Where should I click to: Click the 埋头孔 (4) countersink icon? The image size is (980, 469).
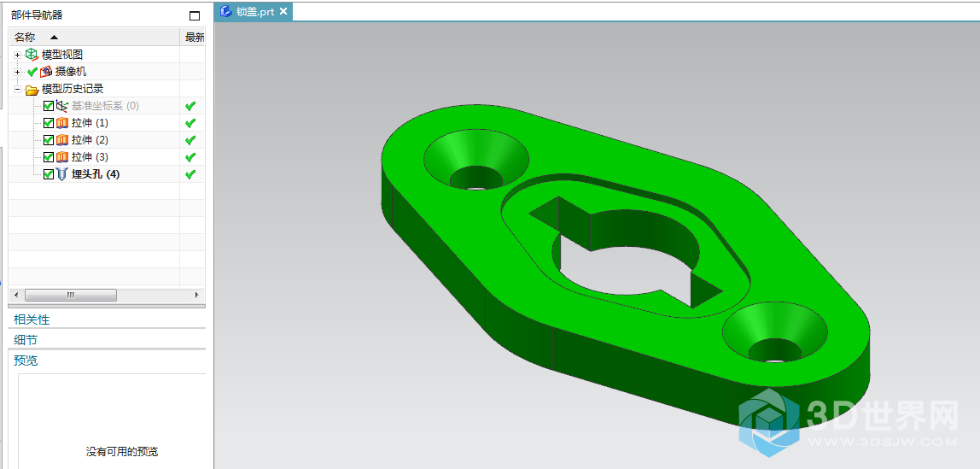click(x=61, y=174)
